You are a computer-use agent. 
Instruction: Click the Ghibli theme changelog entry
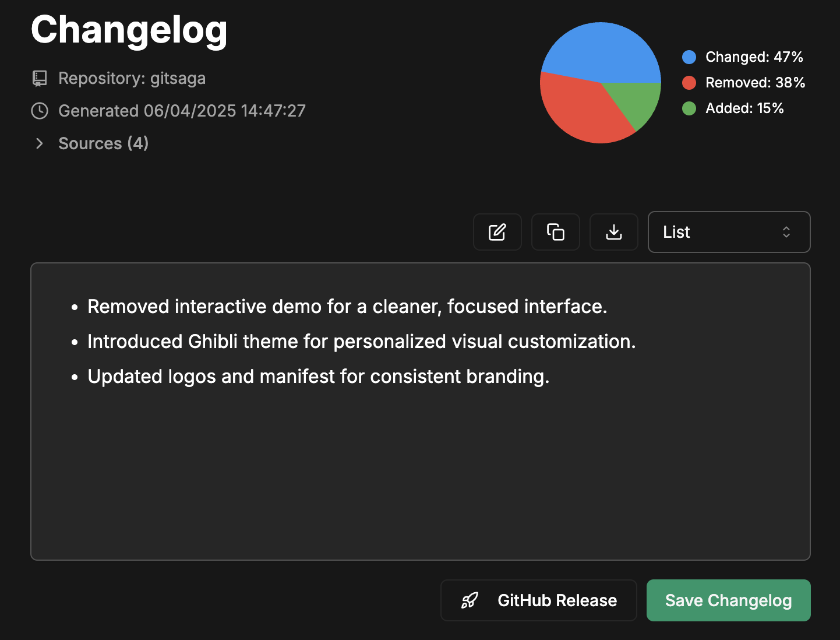point(361,342)
